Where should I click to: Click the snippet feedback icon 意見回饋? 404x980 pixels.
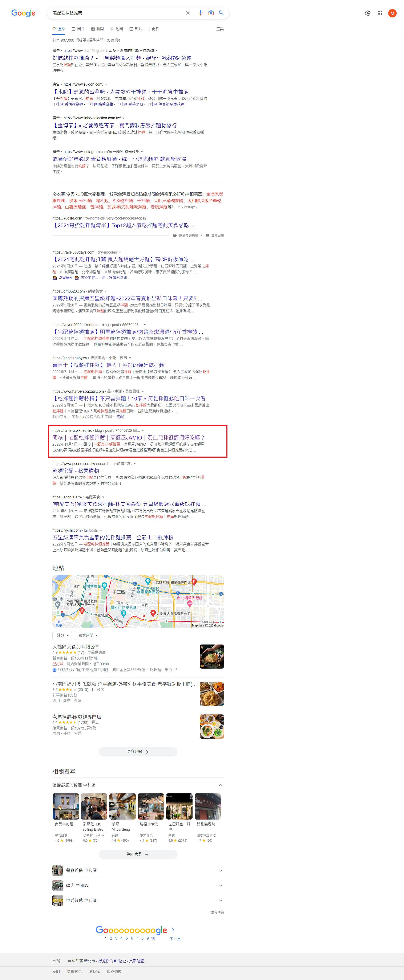click(215, 236)
